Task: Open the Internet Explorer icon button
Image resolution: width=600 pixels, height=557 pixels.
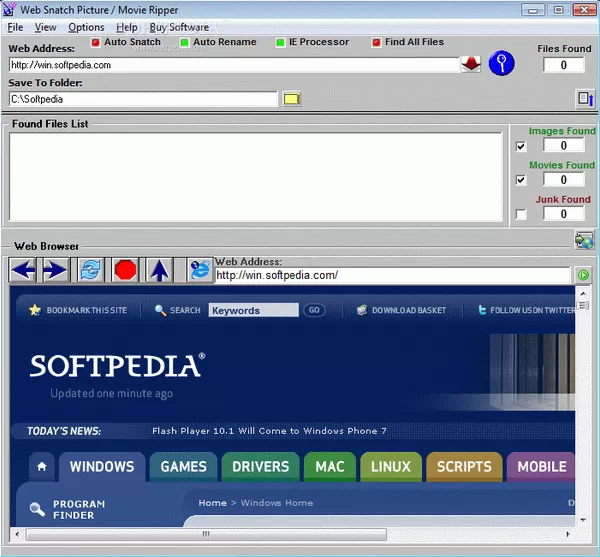Action: [x=200, y=270]
